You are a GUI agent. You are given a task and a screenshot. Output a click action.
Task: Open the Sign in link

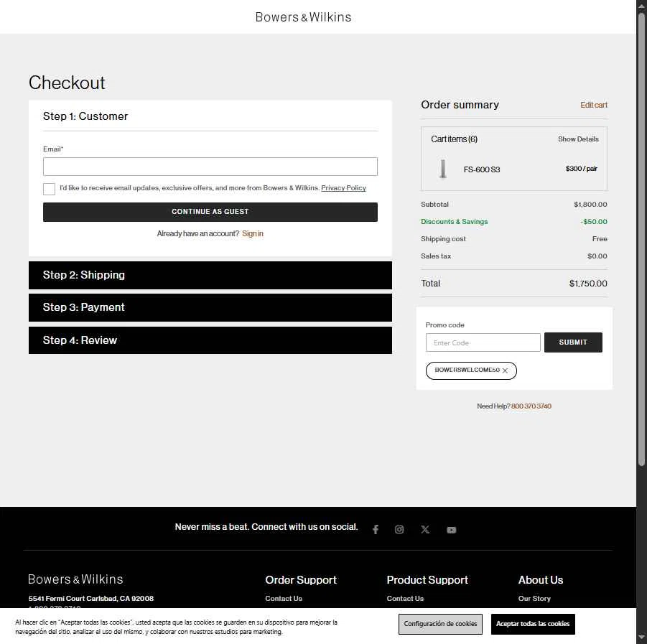(x=252, y=233)
